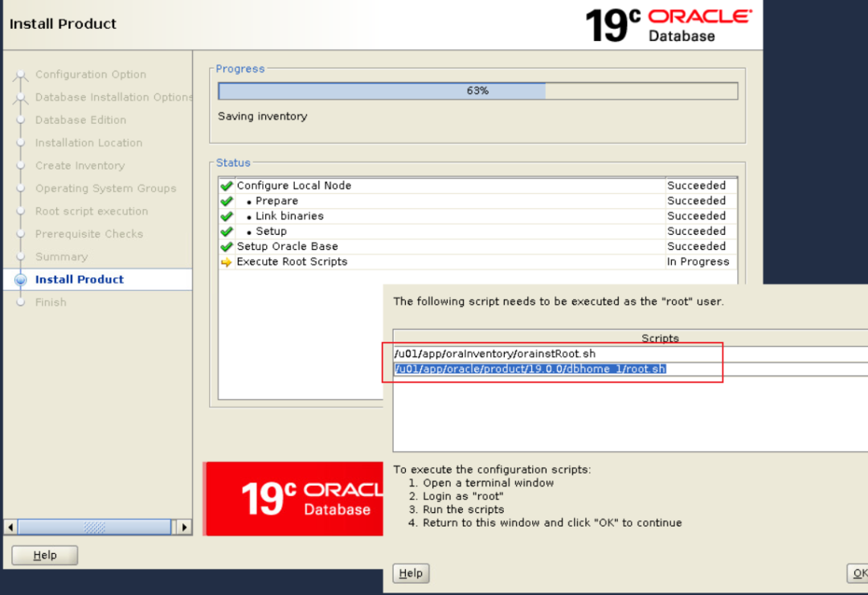Click the yellow arrow beside Execute Root Scripts

pos(226,262)
